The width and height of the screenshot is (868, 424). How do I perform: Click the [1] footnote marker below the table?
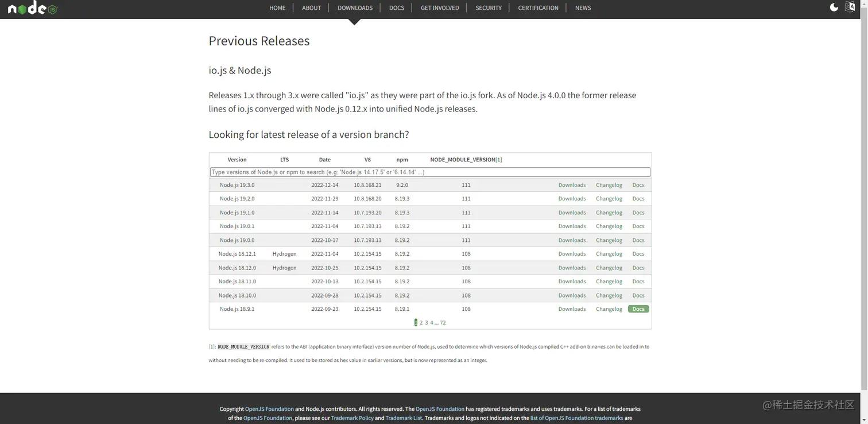[x=211, y=347]
